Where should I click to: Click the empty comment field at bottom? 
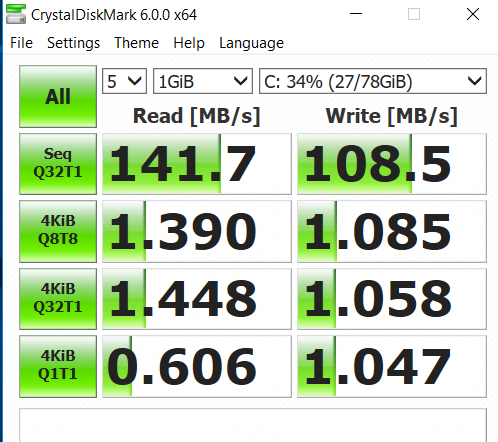[253, 425]
